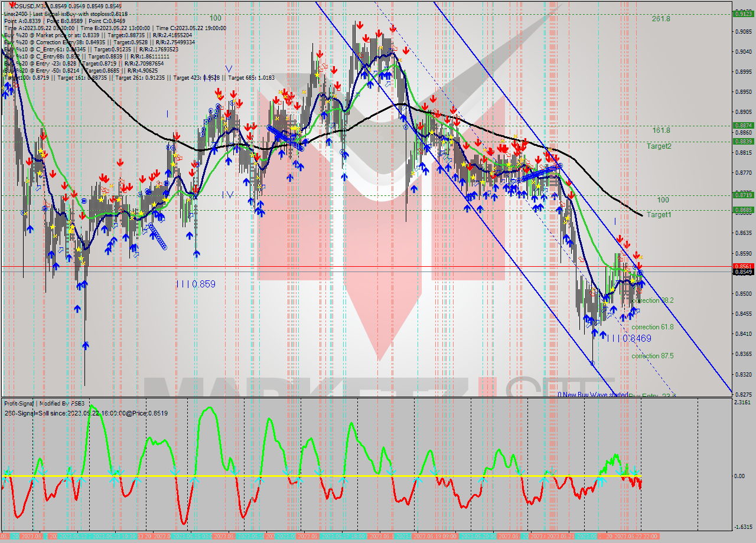Click the green 0.8685 price tag
This screenshot has height=543, width=756.
pyautogui.click(x=742, y=210)
